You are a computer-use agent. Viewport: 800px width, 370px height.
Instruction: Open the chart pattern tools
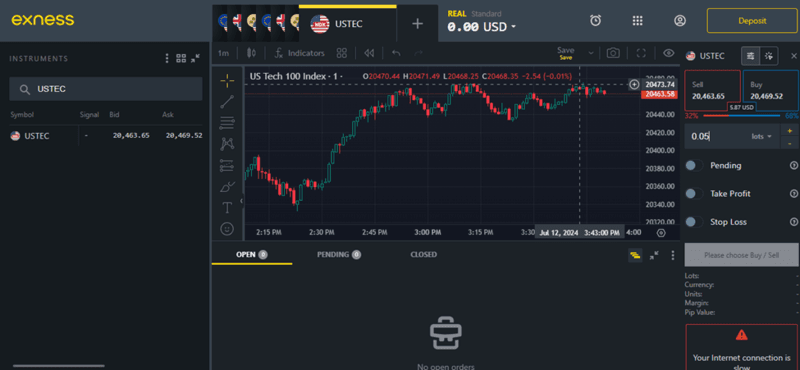coord(227,144)
